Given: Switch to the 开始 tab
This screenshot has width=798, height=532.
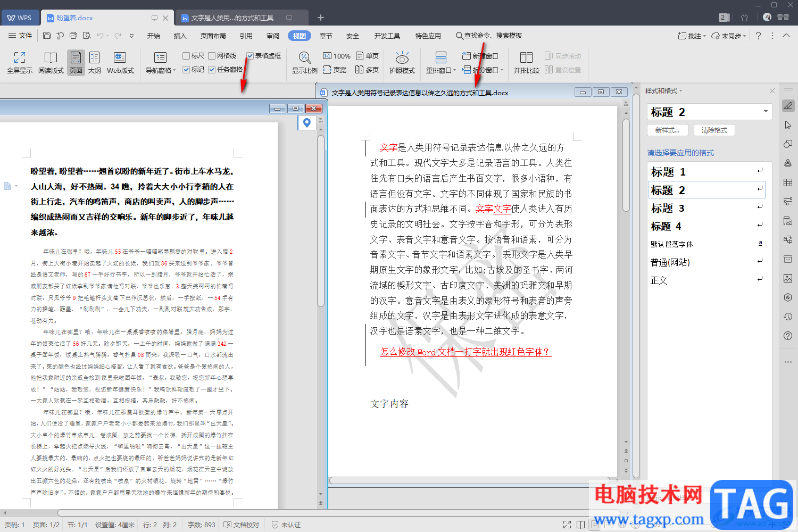Looking at the screenshot, I should (154, 36).
